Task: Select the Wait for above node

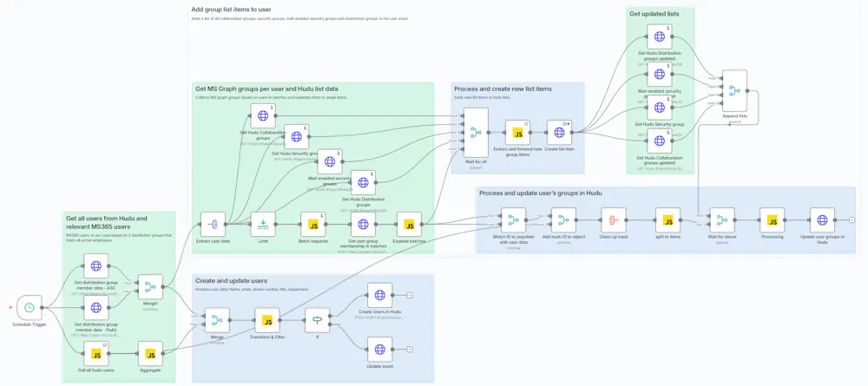Action: pyautogui.click(x=722, y=220)
